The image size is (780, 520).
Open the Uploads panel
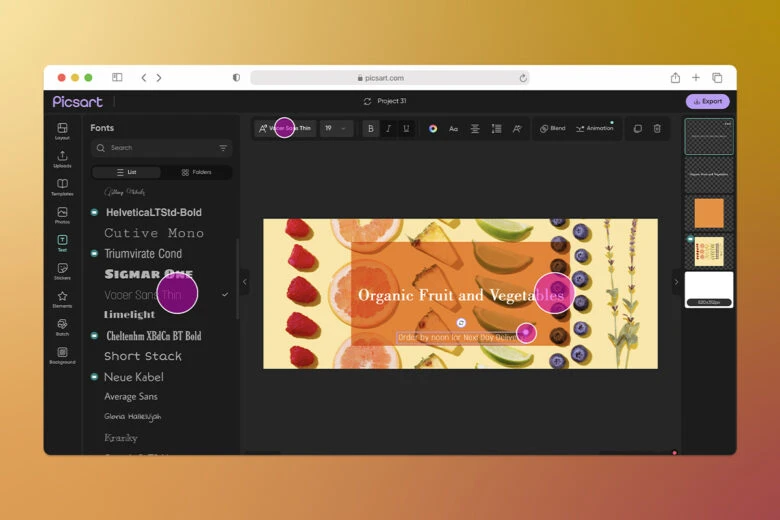coord(62,159)
